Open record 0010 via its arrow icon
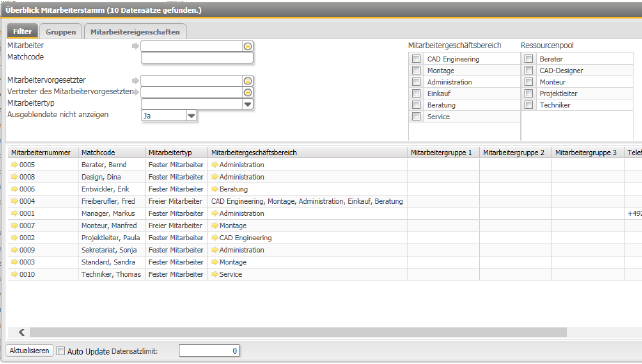 [x=14, y=274]
